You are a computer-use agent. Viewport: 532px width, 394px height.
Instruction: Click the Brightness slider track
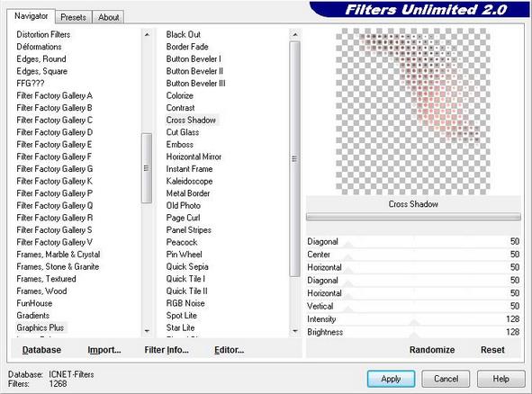(413, 332)
